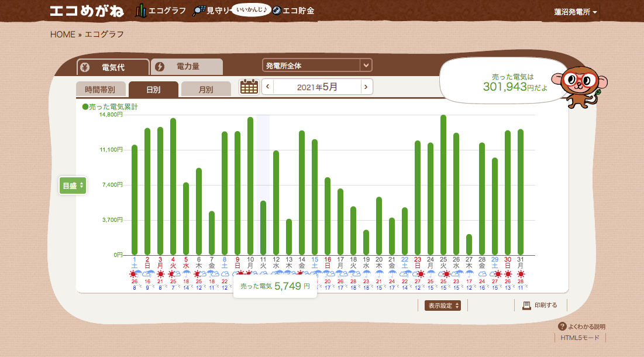Click the よくわかる説明 question mark icon

[562, 327]
